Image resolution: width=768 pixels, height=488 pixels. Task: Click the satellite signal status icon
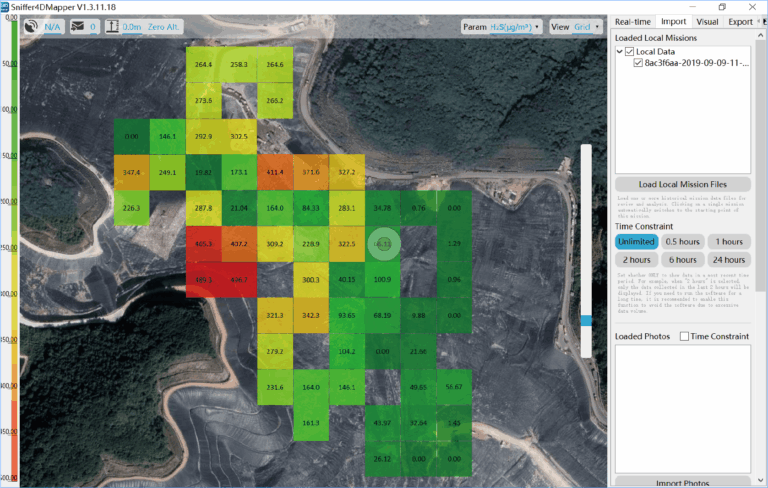coord(31,26)
